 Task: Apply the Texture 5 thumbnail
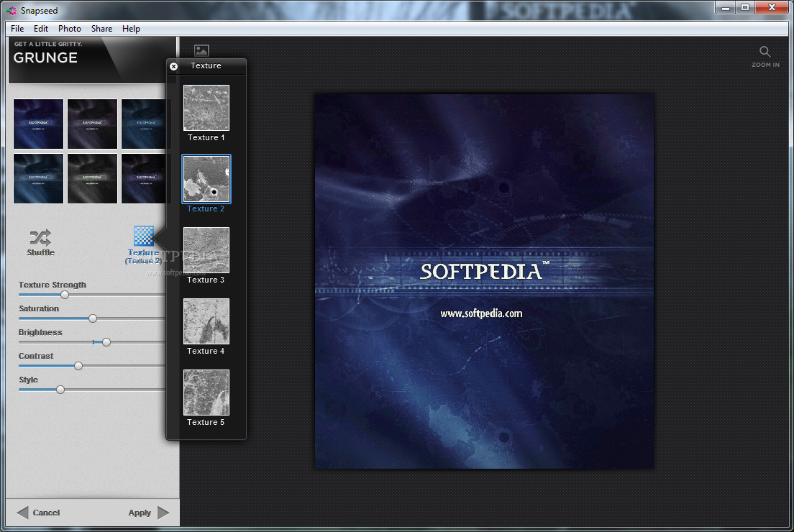tap(206, 393)
